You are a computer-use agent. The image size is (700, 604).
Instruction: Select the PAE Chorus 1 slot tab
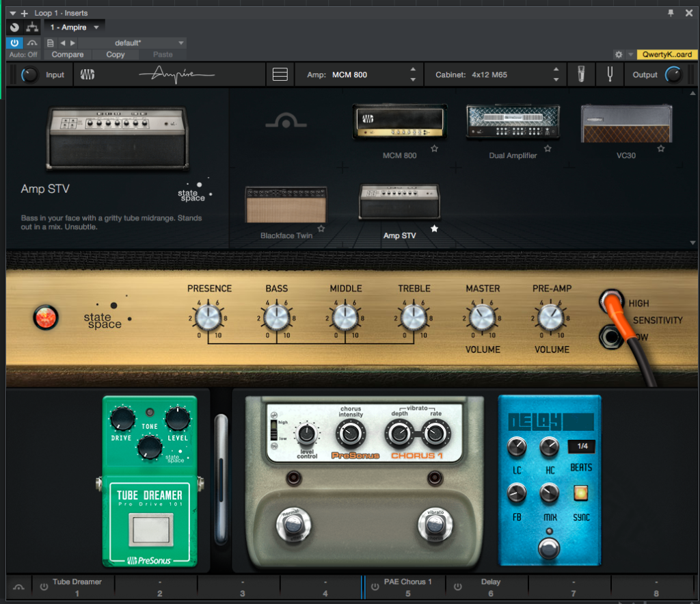tap(405, 587)
